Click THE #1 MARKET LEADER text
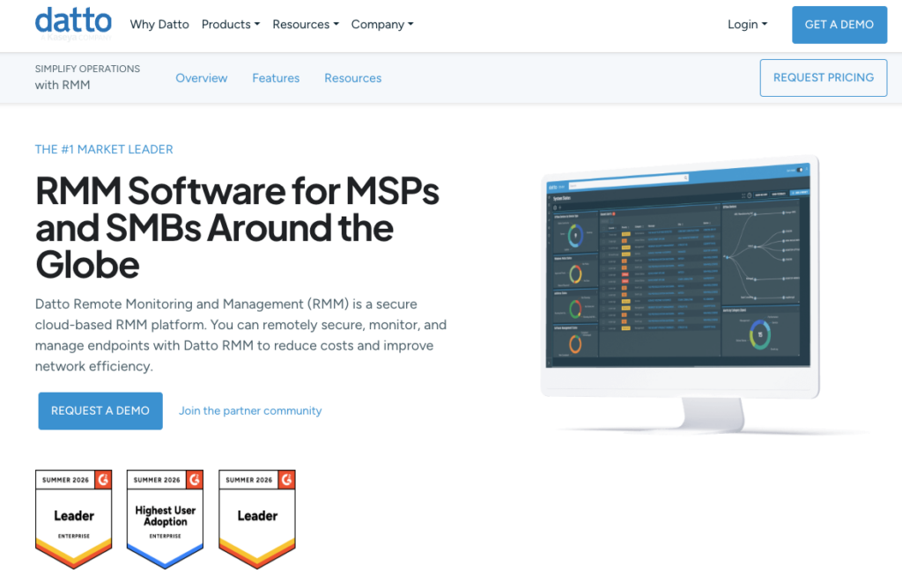This screenshot has width=902, height=588. click(x=104, y=150)
